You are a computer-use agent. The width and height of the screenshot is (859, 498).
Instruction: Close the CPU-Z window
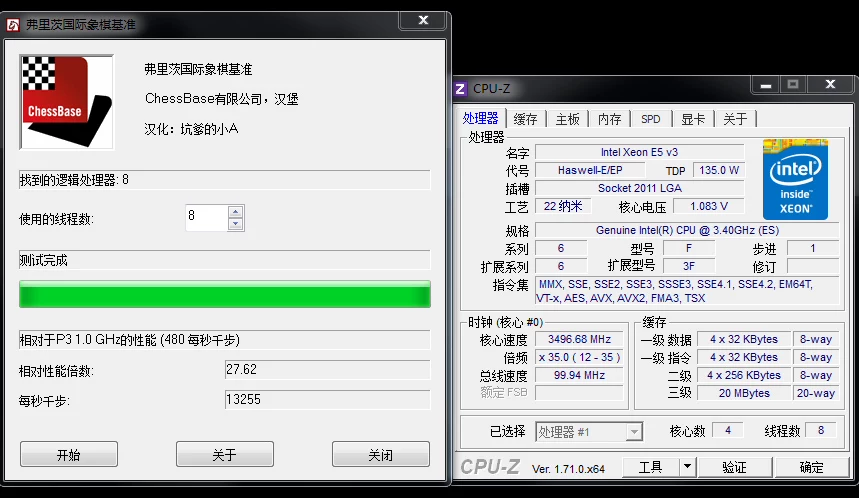tap(830, 84)
